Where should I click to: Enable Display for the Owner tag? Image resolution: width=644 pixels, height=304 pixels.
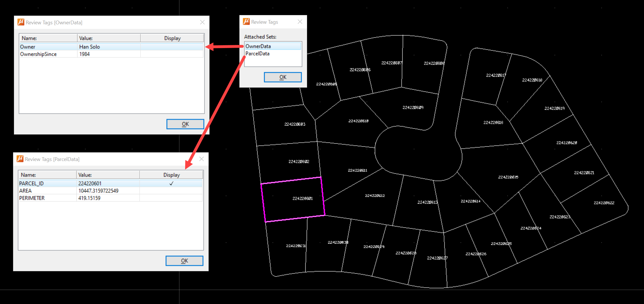(172, 47)
